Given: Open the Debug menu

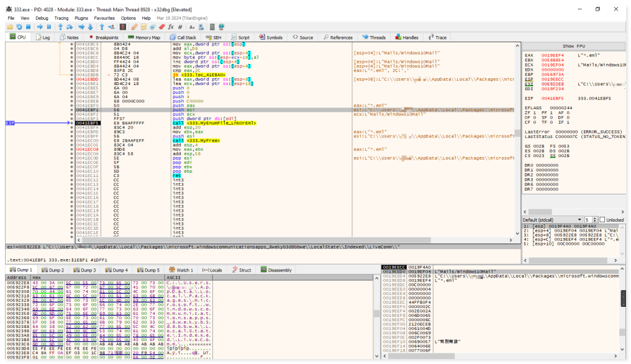Looking at the screenshot, I should tap(42, 18).
